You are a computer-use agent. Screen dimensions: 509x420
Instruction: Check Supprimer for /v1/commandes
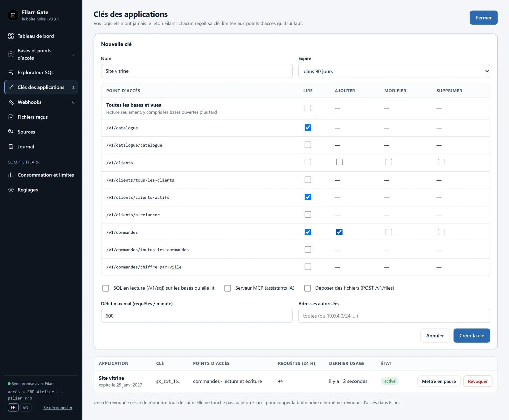(441, 232)
